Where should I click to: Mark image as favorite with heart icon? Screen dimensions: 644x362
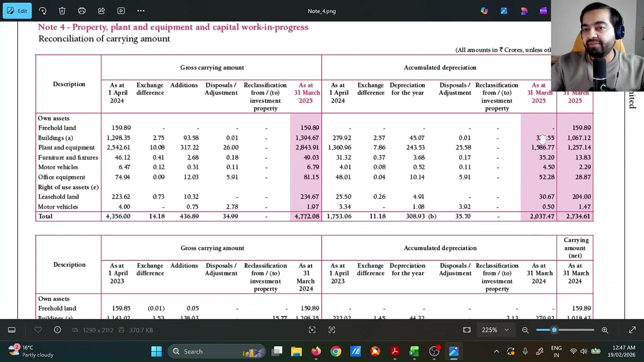point(38,330)
